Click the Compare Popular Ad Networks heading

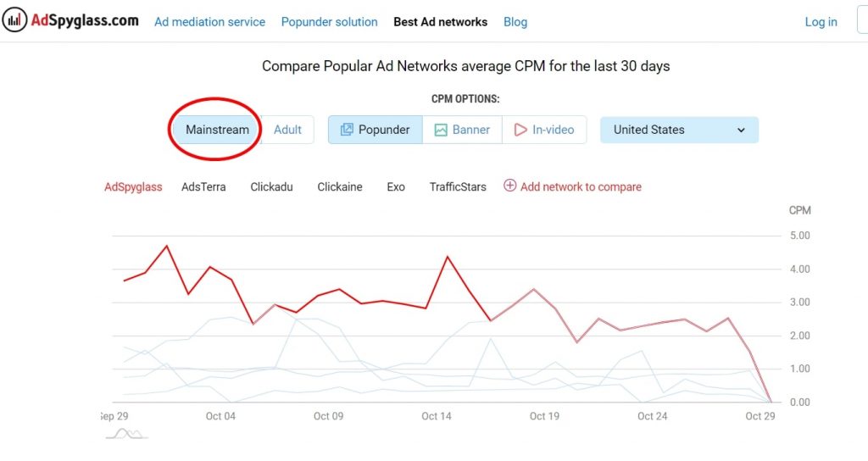coord(465,66)
